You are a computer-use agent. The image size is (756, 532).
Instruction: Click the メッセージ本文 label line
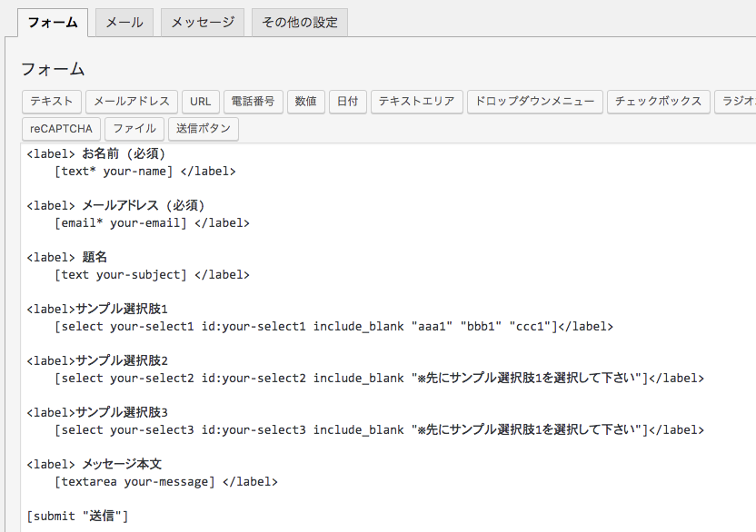pos(94,464)
